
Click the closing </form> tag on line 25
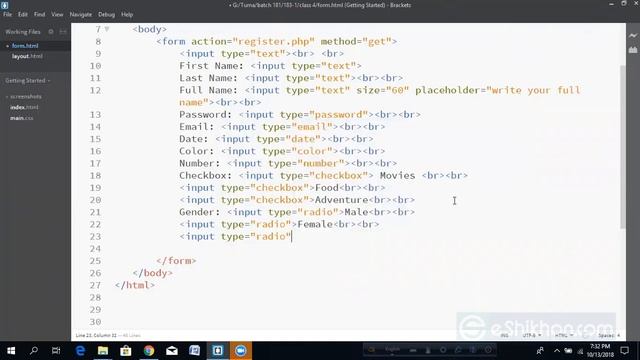point(176,261)
